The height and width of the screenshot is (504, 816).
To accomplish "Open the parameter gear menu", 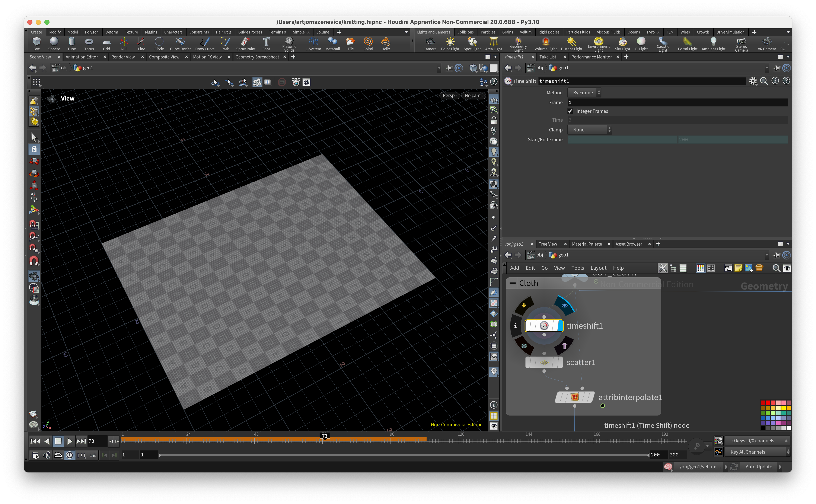I will [x=753, y=81].
